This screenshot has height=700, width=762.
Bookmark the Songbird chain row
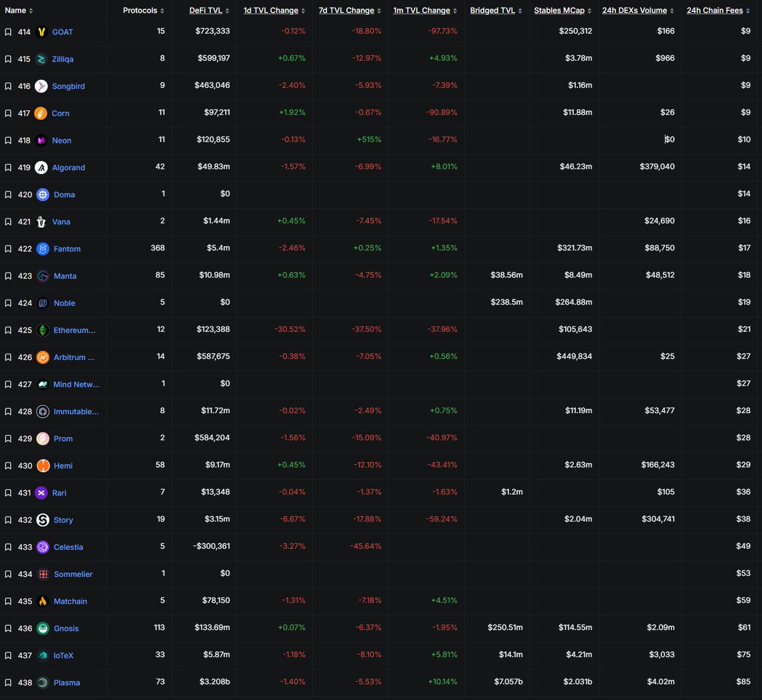8,86
